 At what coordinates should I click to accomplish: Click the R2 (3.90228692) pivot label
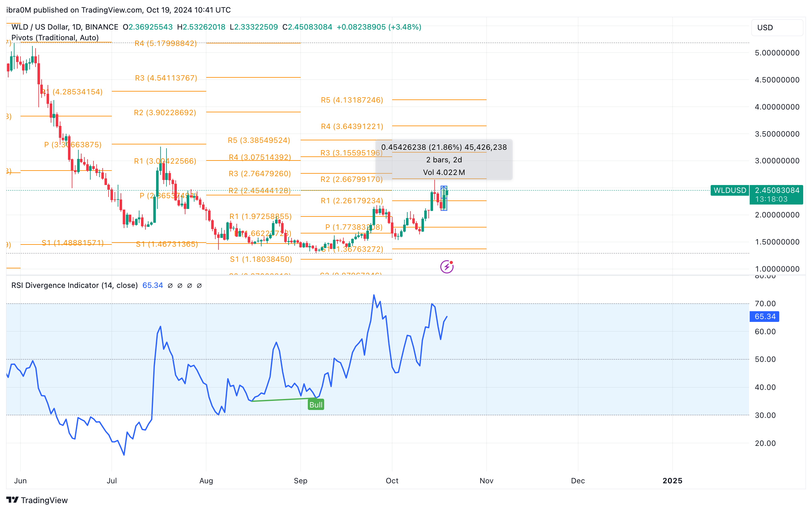point(165,112)
